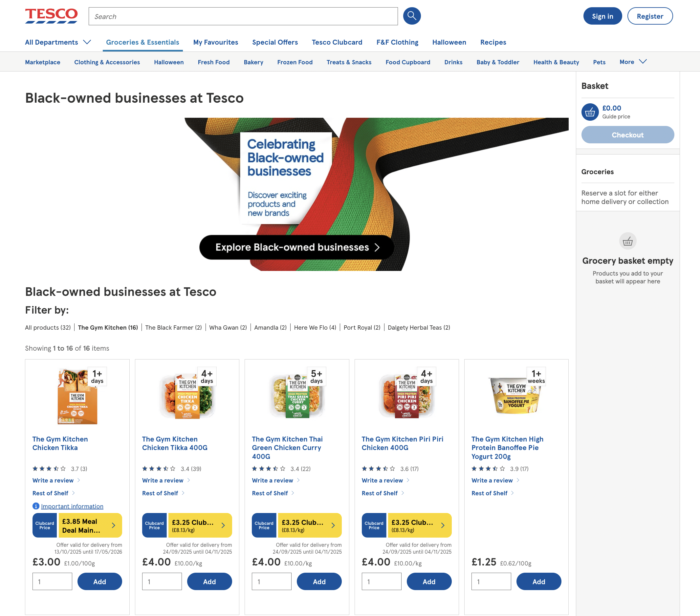This screenshot has width=700, height=616.
Task: Click the Sign in button
Action: (602, 16)
